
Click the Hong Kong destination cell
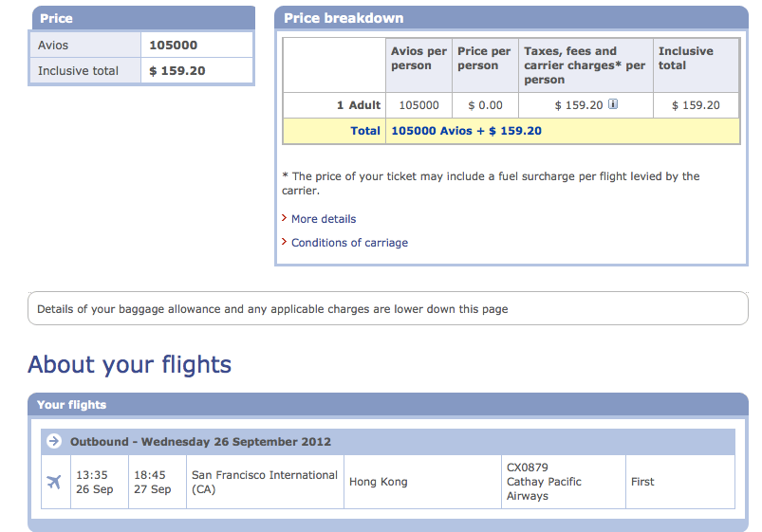(422, 482)
